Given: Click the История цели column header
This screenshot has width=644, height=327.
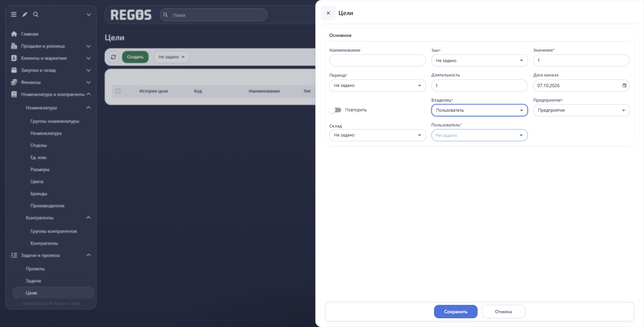Looking at the screenshot, I should pyautogui.click(x=154, y=91).
